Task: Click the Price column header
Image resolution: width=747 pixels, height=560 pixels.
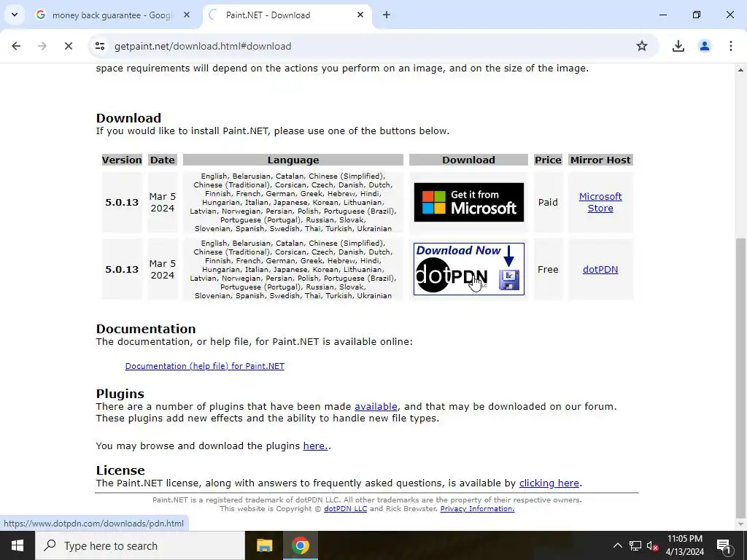Action: 548,160
